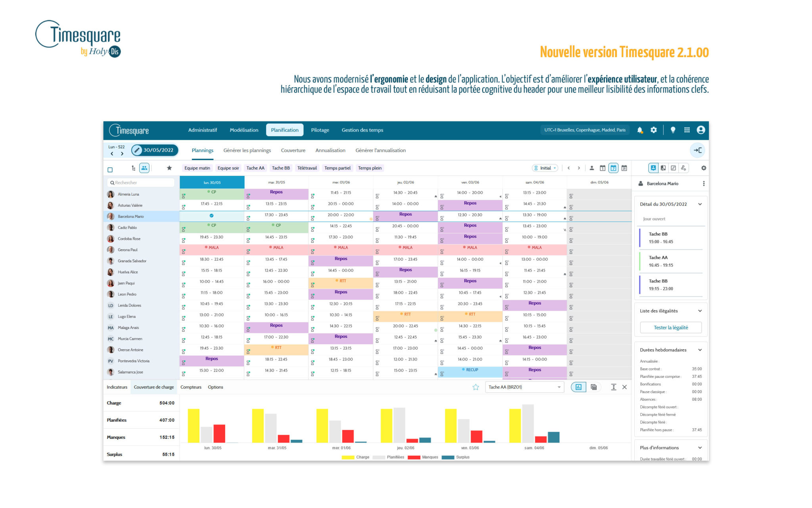Open the Initial version dropdown
The width and height of the screenshot is (812, 508).
pos(545,168)
